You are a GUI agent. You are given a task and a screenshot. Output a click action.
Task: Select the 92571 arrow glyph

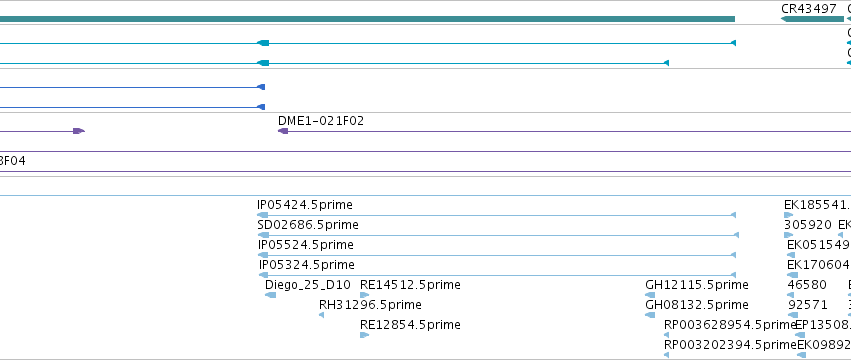tap(793, 315)
